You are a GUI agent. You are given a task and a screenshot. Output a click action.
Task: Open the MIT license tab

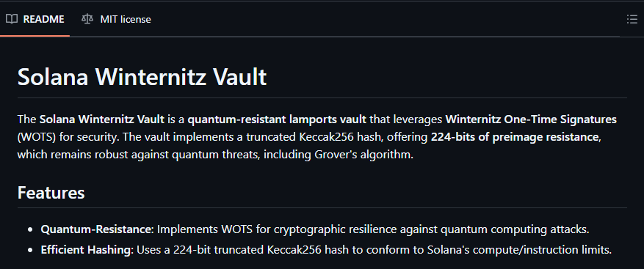(116, 19)
